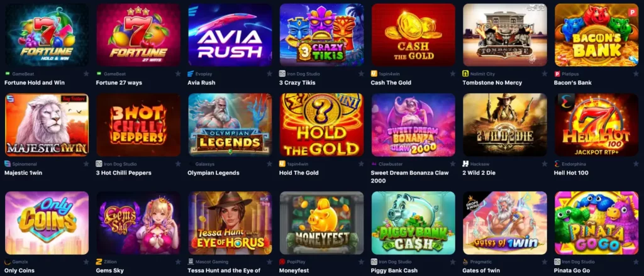
Task: Click the 1spin4win icon under Cash The Gold
Action: [x=374, y=74]
